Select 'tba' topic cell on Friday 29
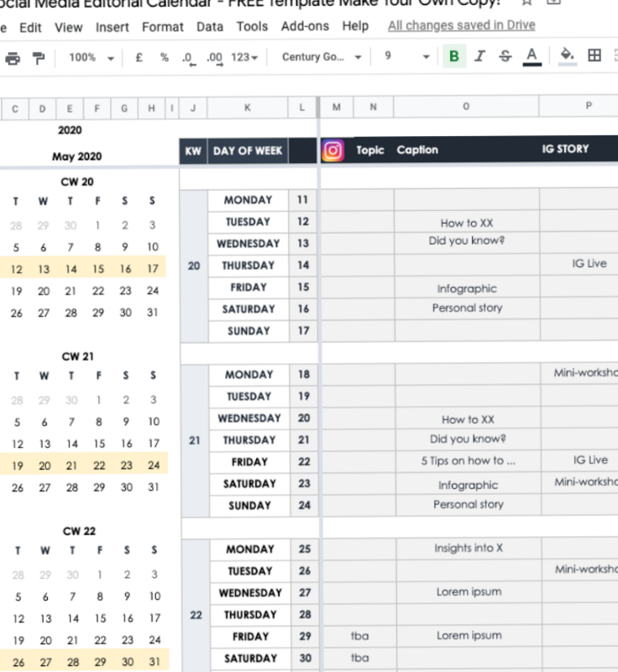 (x=359, y=636)
